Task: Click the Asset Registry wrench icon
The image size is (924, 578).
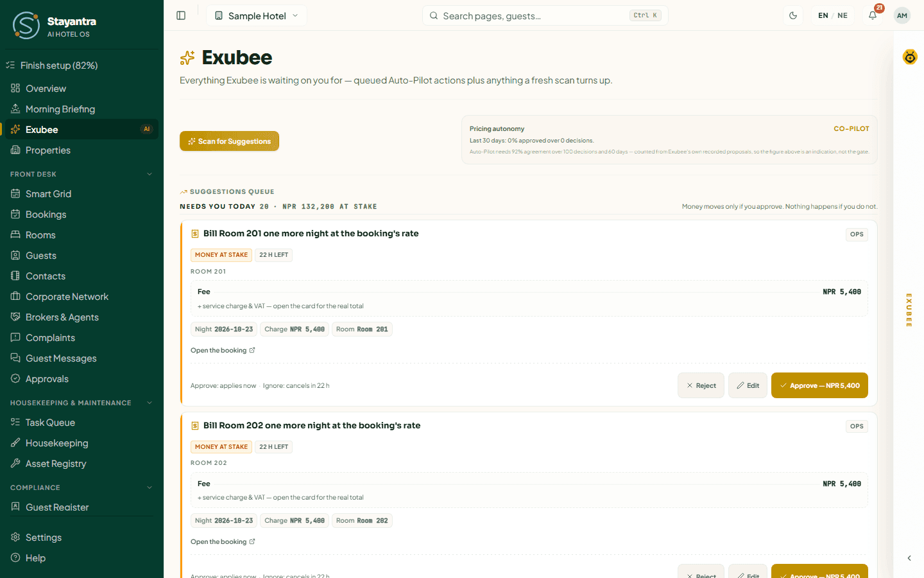Action: pyautogui.click(x=15, y=464)
